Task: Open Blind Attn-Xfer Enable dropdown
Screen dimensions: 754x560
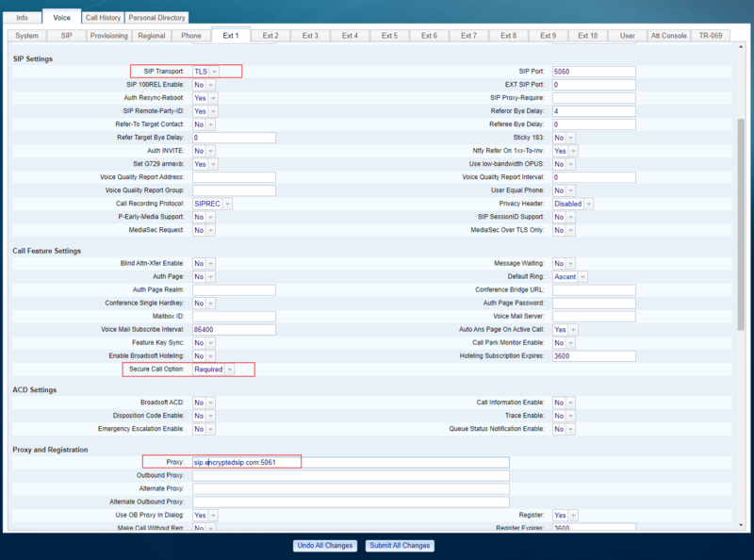Action: 204,264
